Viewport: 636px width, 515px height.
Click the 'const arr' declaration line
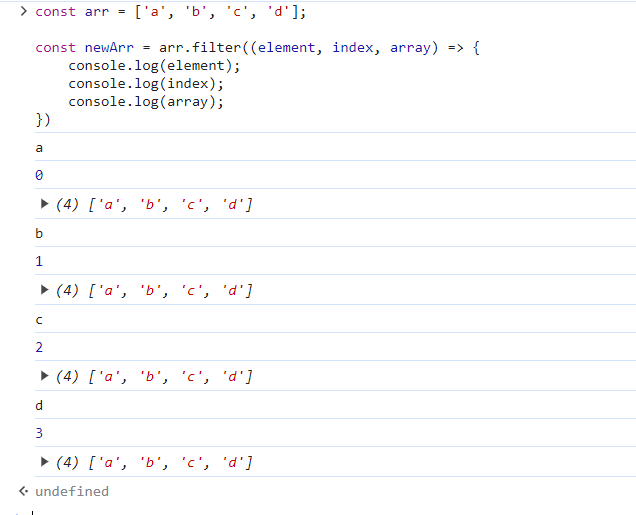[170, 12]
